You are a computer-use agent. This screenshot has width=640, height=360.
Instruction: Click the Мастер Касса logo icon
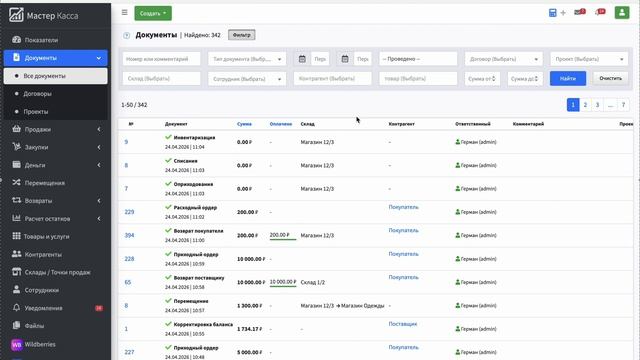coord(16,15)
